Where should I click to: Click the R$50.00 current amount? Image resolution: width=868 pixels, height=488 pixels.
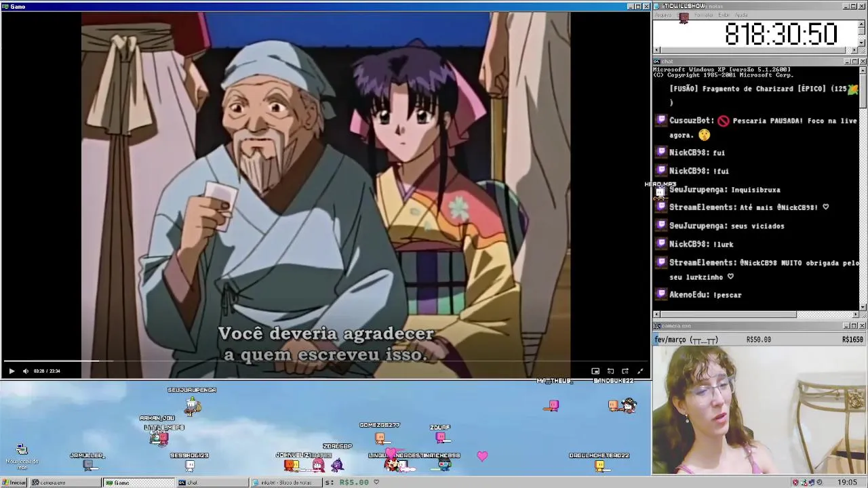tap(759, 340)
